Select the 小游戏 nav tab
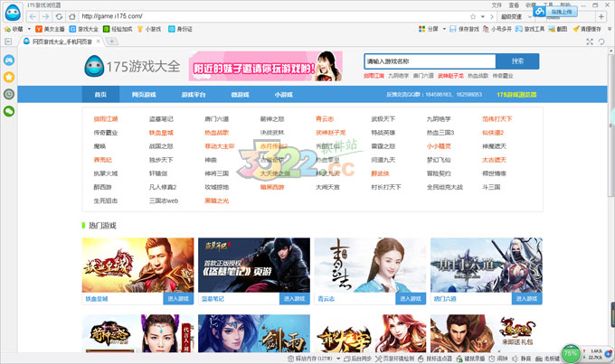Image resolution: width=615 pixels, height=364 pixels. coord(284,95)
